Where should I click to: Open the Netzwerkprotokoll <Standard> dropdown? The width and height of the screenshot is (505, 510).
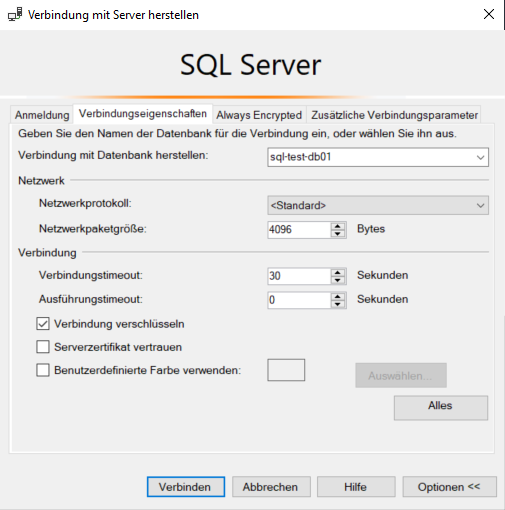pos(378,205)
